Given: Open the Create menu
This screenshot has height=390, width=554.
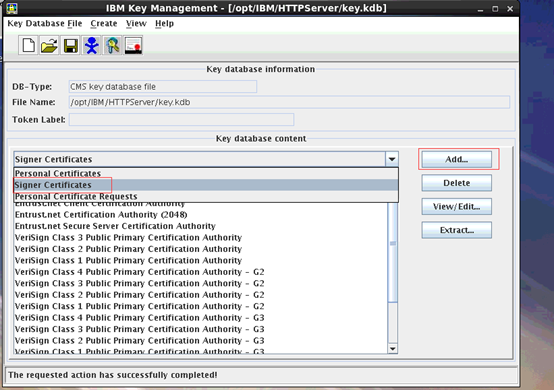Looking at the screenshot, I should pyautogui.click(x=104, y=23).
